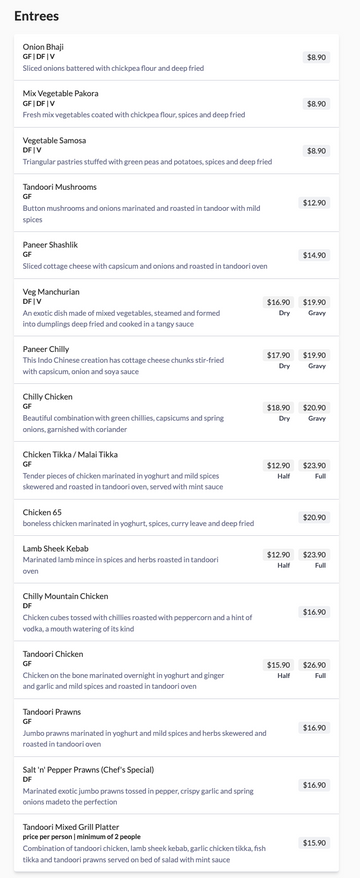Select Salt 'n' Pepper Prawns $16.90 price

[x=314, y=785]
